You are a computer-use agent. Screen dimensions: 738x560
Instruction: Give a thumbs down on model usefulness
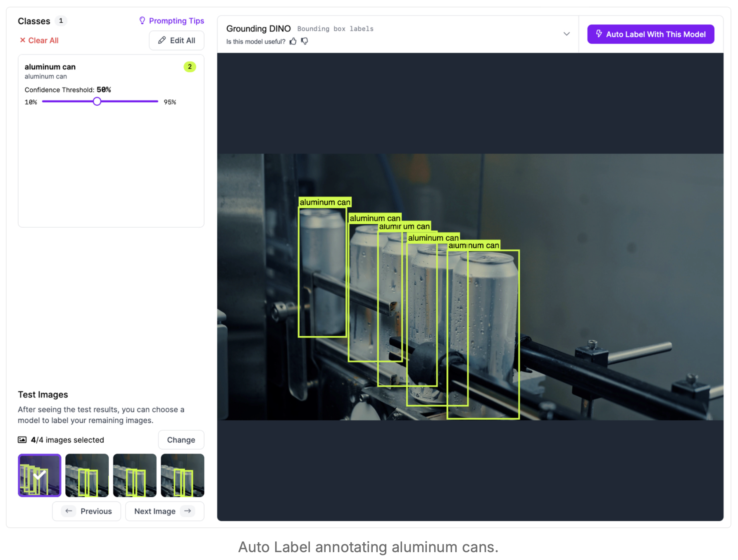(305, 41)
